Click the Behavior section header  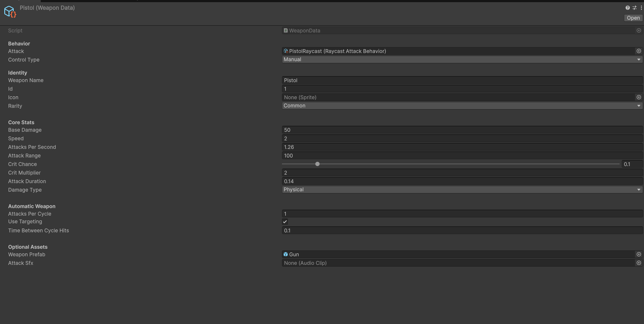[19, 43]
